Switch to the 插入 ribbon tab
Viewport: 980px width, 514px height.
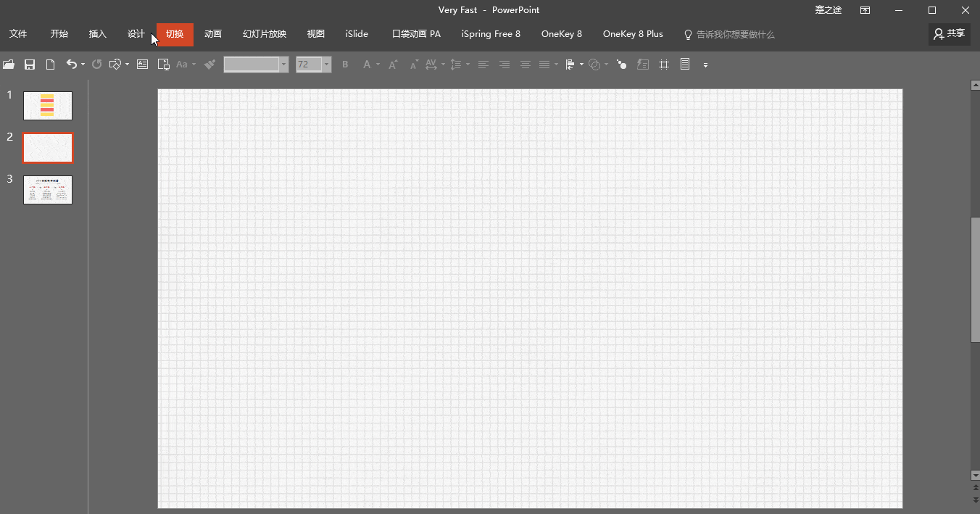pos(98,34)
